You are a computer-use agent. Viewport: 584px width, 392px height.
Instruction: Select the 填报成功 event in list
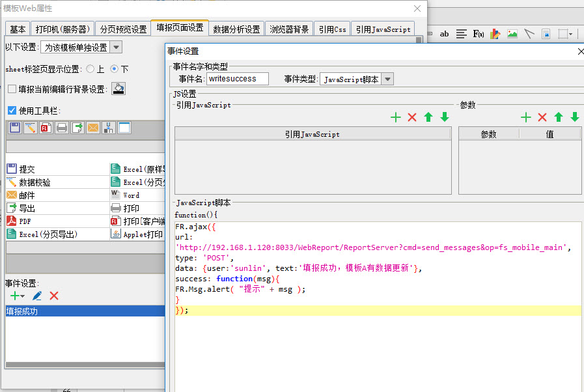click(x=85, y=311)
